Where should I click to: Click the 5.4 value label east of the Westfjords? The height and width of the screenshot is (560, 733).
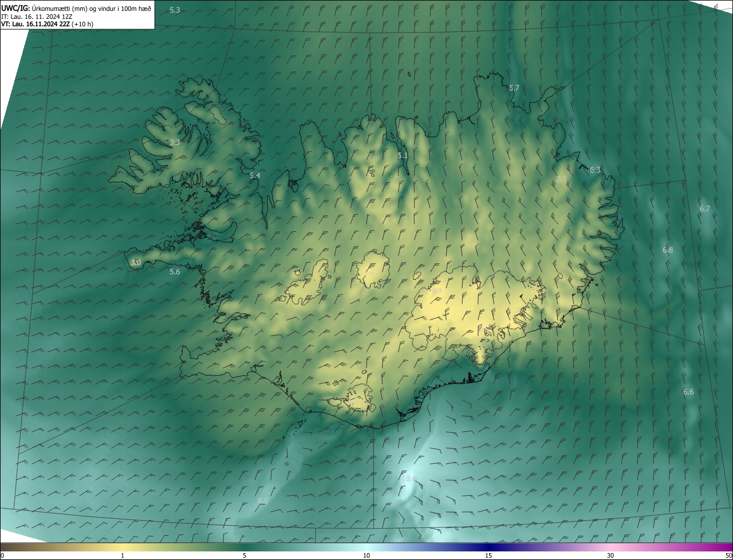(255, 175)
